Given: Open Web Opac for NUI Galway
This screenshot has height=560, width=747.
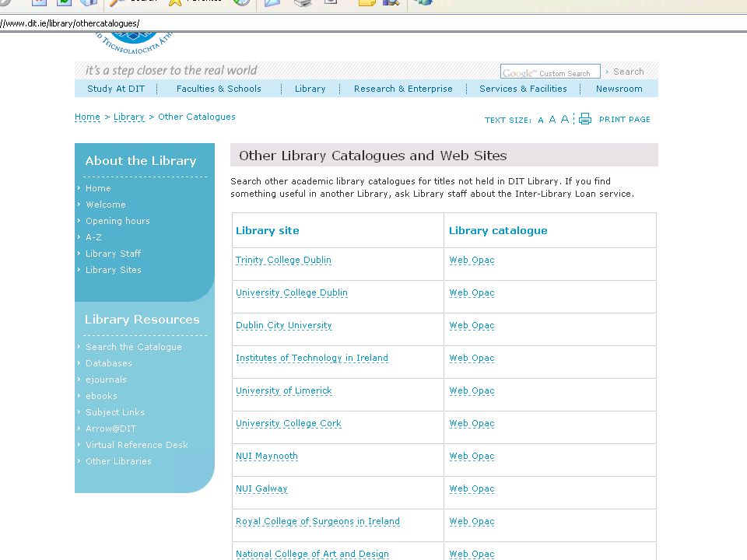Looking at the screenshot, I should click(472, 488).
